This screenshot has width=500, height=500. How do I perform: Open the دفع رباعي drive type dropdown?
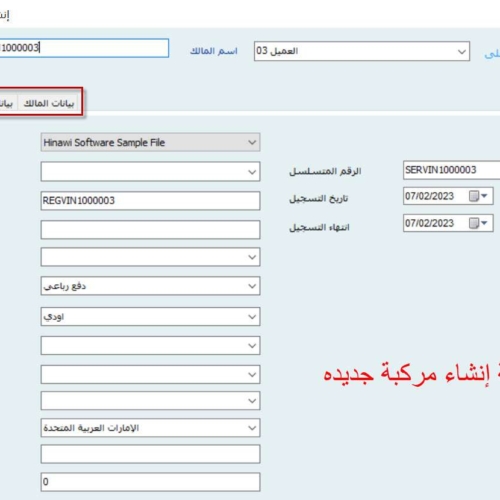click(x=252, y=286)
